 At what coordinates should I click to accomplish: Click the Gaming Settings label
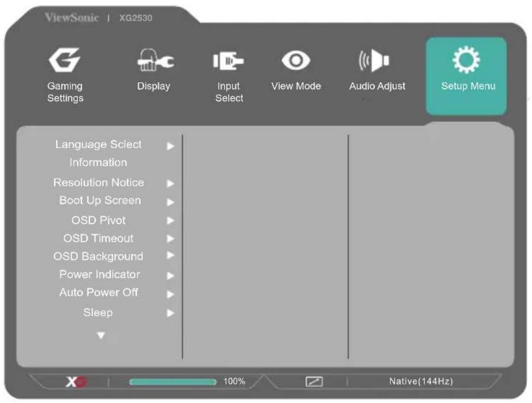click(x=65, y=92)
